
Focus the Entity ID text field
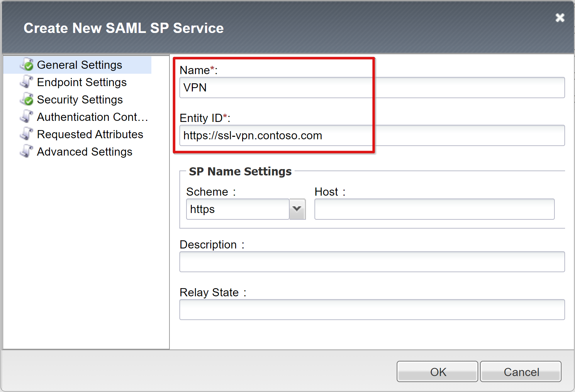[x=372, y=135]
